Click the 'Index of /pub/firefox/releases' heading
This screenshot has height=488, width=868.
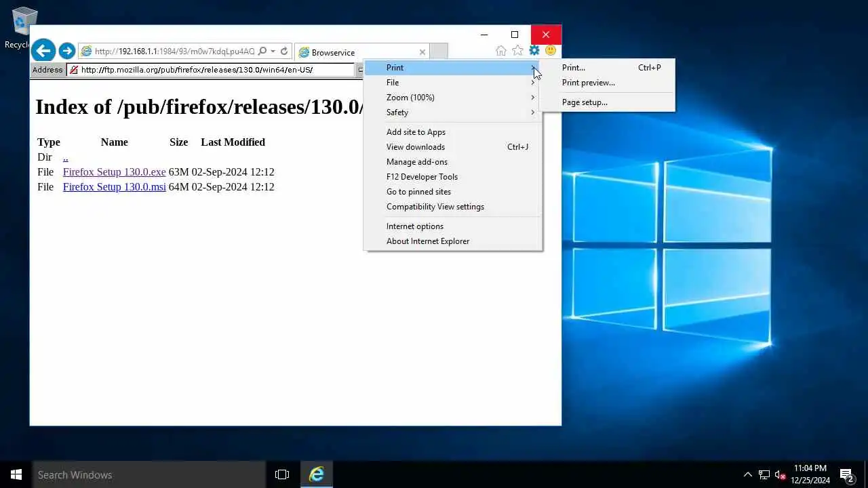pos(200,107)
